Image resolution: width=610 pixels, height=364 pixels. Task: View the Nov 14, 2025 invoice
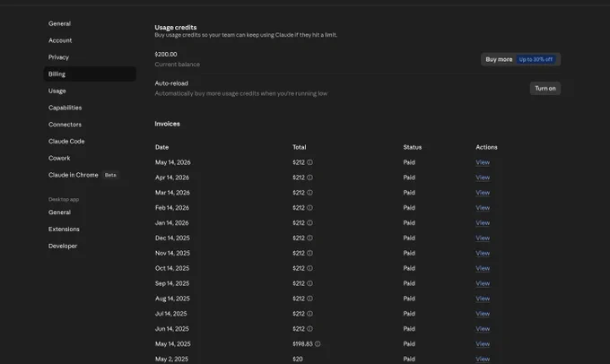coord(483,253)
